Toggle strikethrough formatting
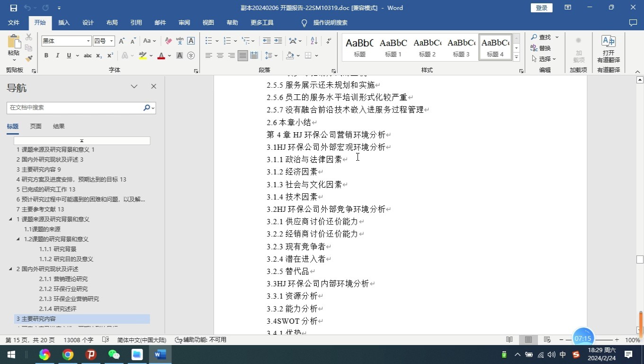Viewport: 644px width, 364px height. coord(88,55)
